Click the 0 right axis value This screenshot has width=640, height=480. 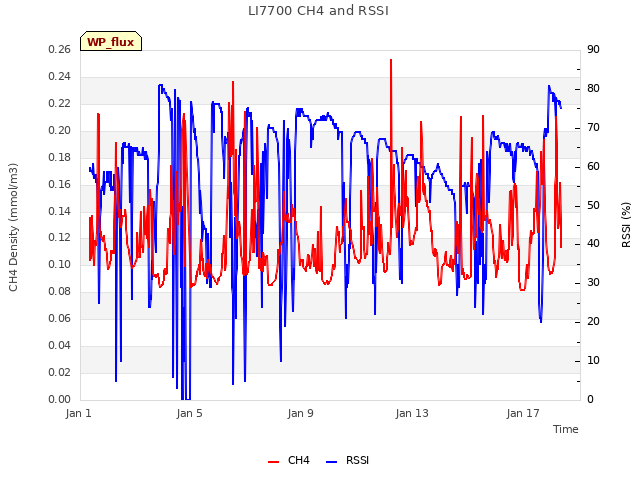pos(590,399)
